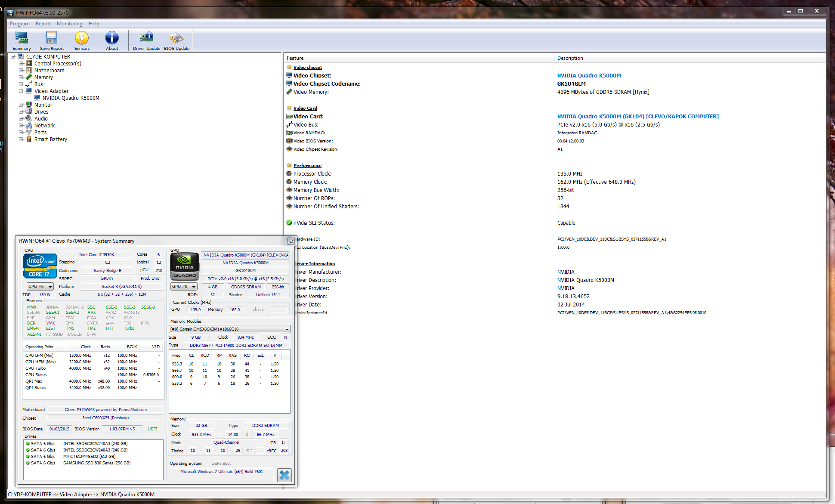Select the Central Processor(s) tree icon
This screenshot has height=504, width=835.
click(29, 63)
